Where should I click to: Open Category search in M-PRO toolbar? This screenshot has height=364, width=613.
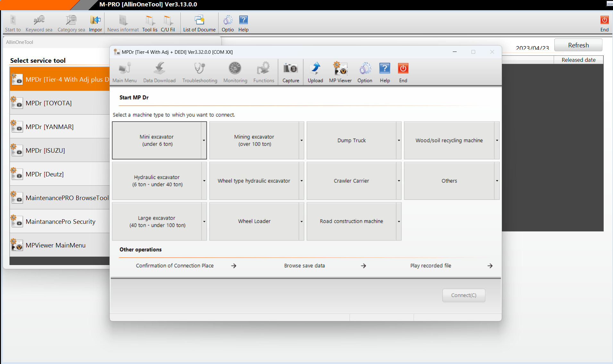point(71,24)
